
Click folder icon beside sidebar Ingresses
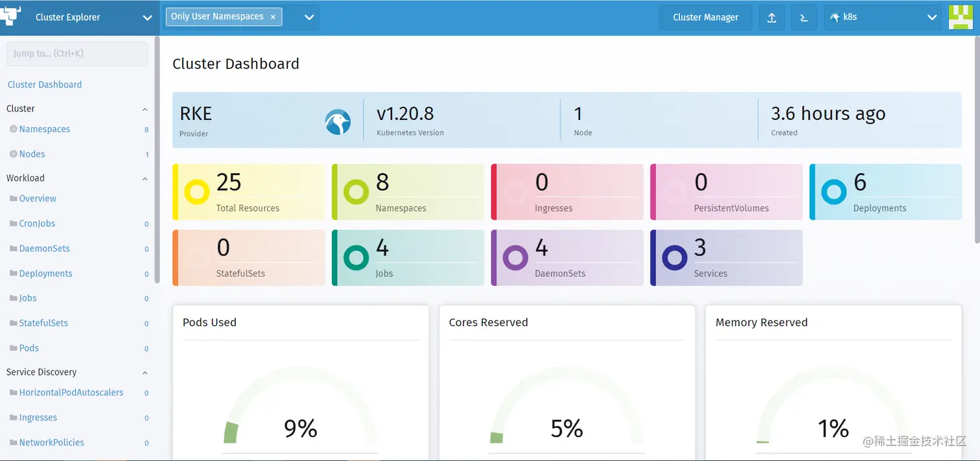pyautogui.click(x=13, y=418)
